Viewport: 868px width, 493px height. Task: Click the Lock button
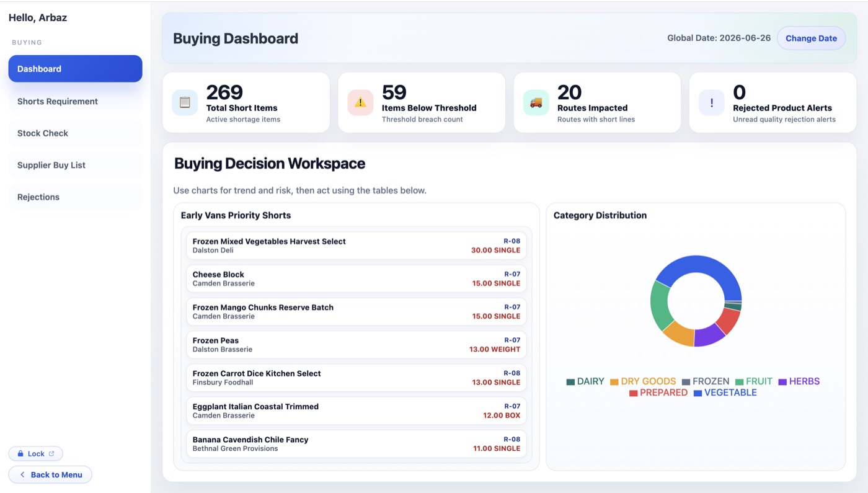[x=35, y=454]
